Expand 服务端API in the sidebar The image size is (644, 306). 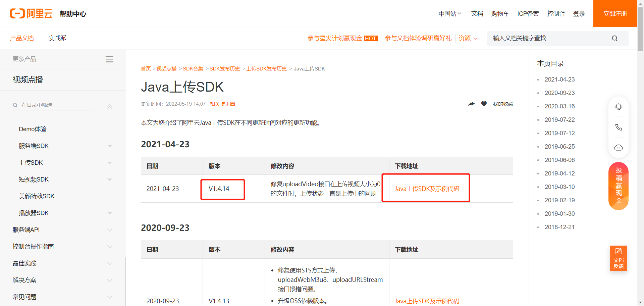pos(110,230)
